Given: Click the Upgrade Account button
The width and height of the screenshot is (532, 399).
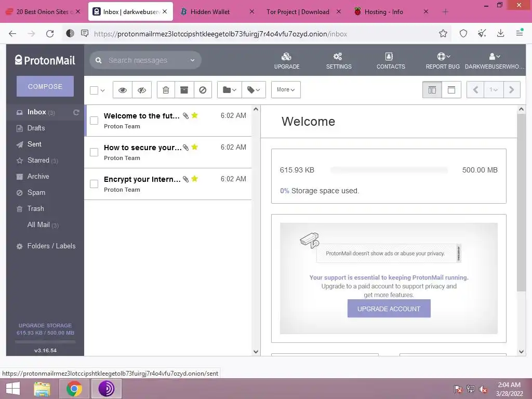Looking at the screenshot, I should click(x=389, y=309).
